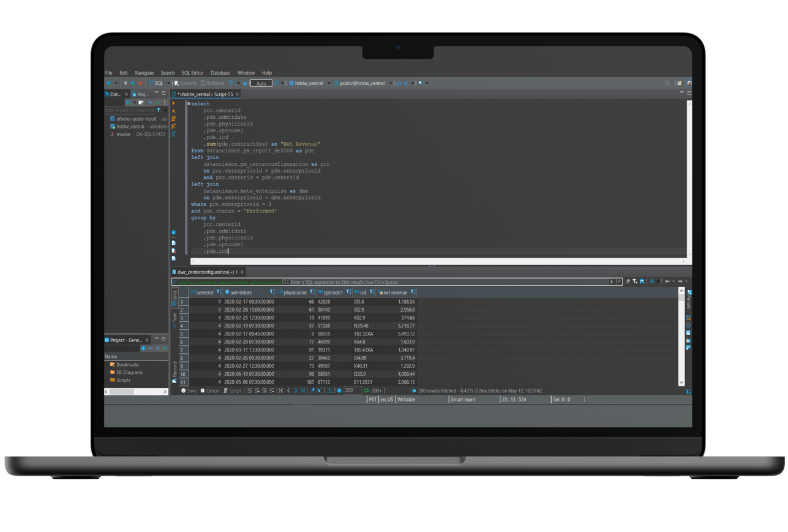Open the File menu
Screen dimensions: 788x532
pos(108,72)
